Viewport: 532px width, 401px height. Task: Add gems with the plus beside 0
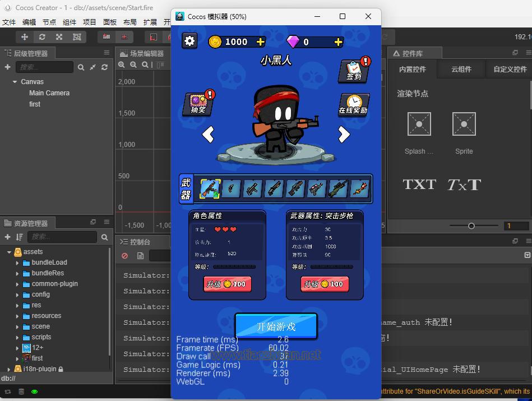pyautogui.click(x=338, y=42)
